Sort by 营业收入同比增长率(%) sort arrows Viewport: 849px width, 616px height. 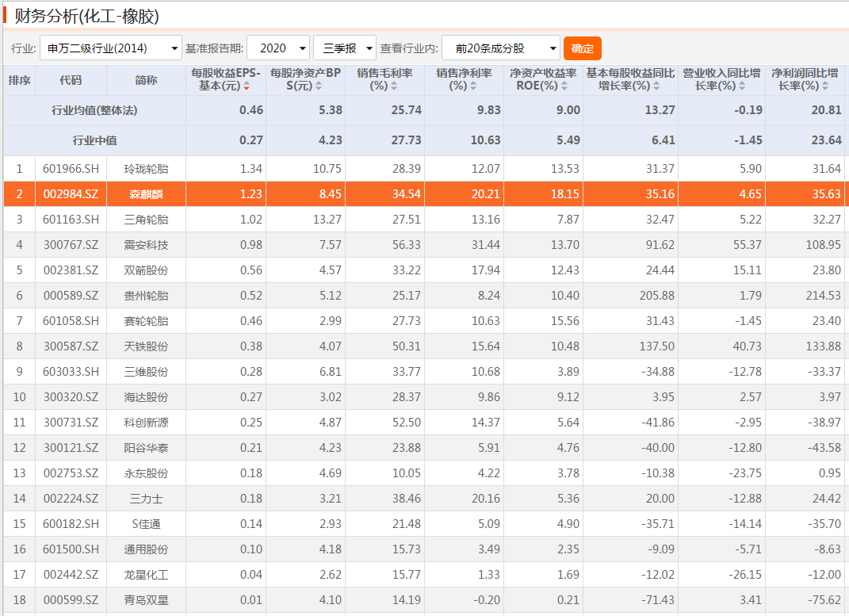(x=742, y=86)
